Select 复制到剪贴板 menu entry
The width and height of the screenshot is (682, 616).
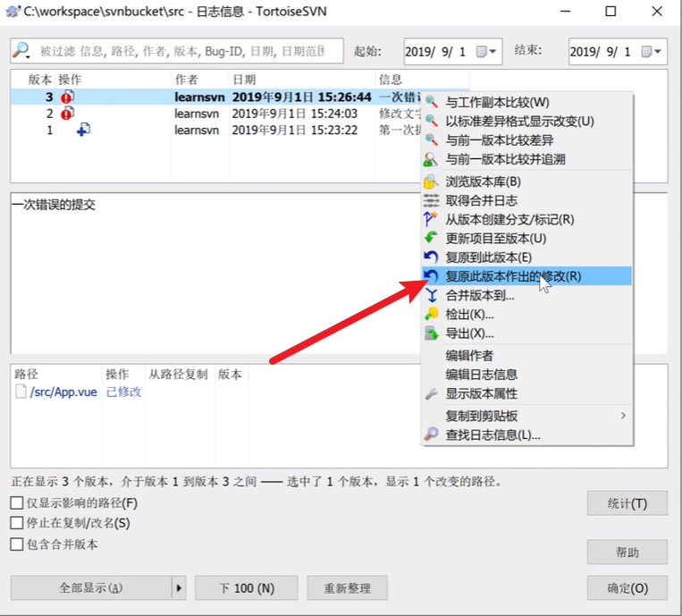526,416
